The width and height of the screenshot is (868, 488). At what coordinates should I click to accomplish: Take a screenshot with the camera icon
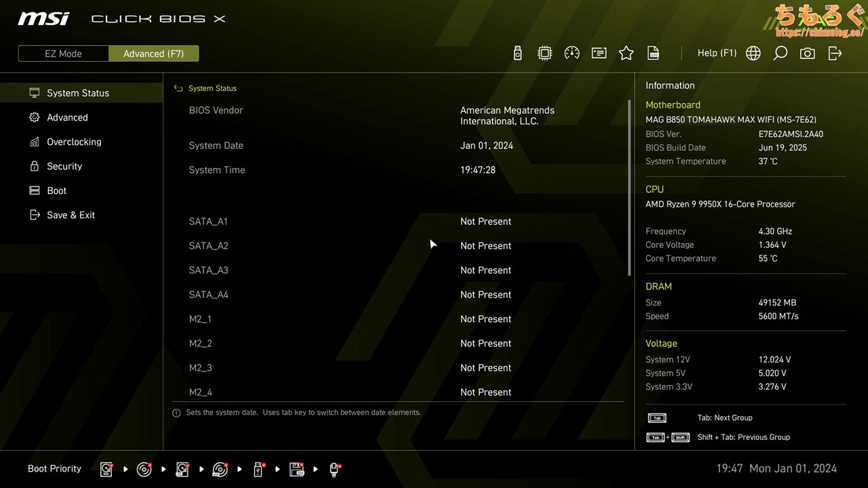coord(807,53)
